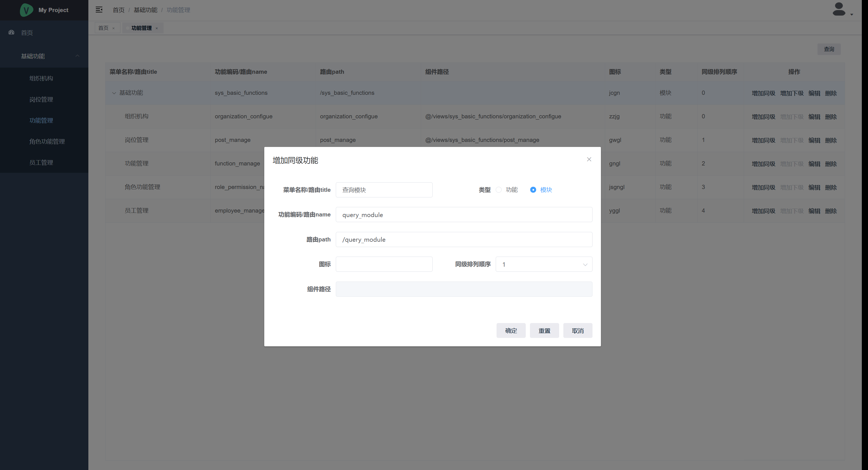Open 员工管理 in the sidebar menu
Viewport: 868px width, 470px height.
click(x=41, y=162)
